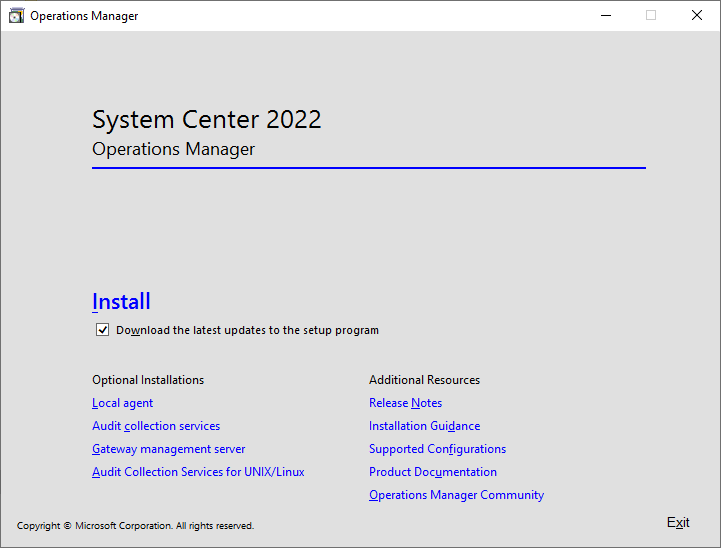Click the 'Operations Manager' window title text
This screenshot has width=721, height=548.
pyautogui.click(x=84, y=16)
